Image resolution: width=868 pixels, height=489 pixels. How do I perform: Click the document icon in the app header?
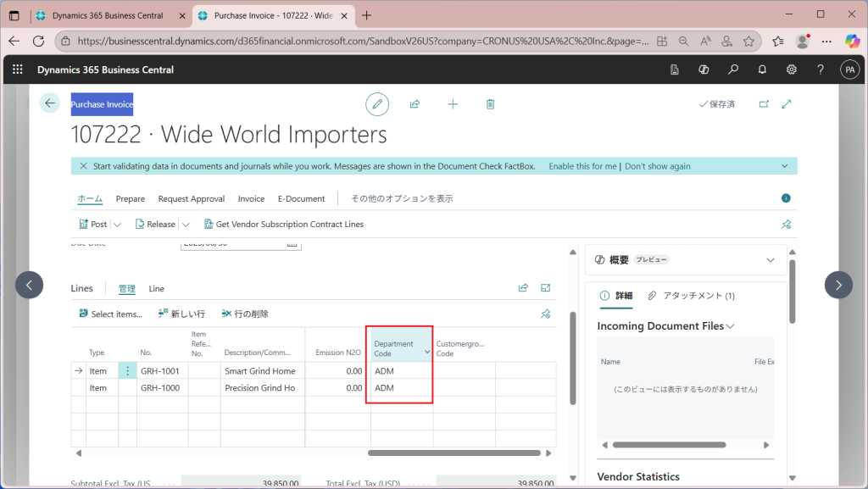pyautogui.click(x=674, y=69)
